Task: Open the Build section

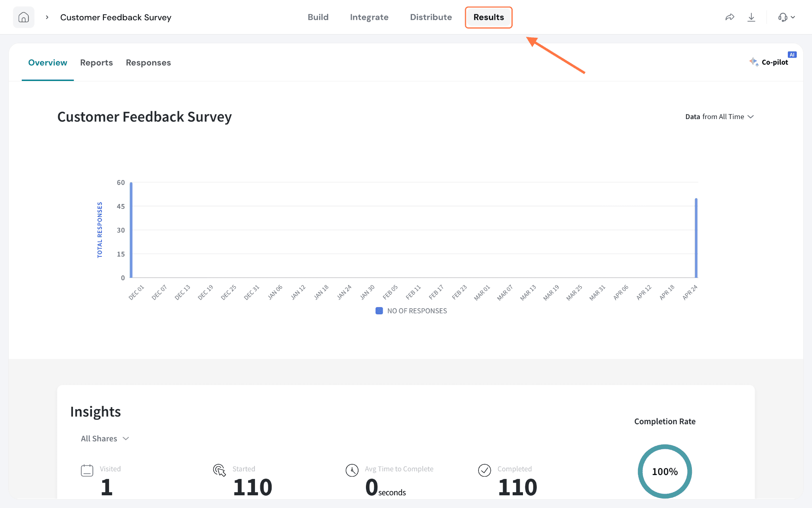Action: (x=318, y=17)
